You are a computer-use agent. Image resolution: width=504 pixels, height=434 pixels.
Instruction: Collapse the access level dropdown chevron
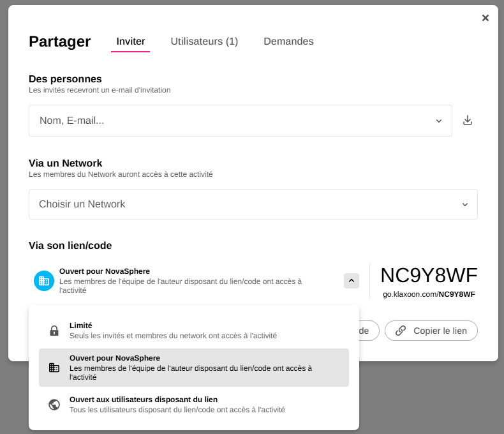(352, 281)
